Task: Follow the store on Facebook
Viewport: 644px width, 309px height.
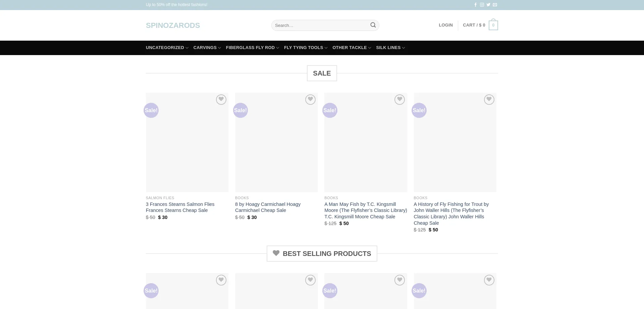Action: click(x=476, y=5)
